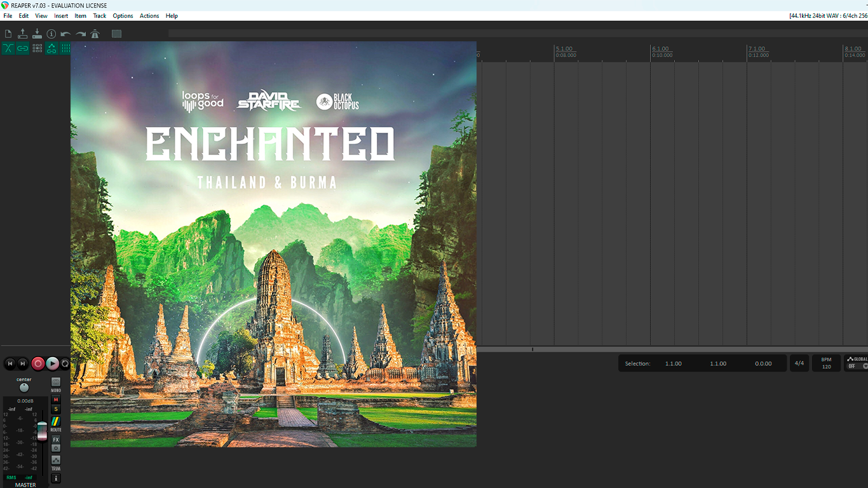The width and height of the screenshot is (868, 488).
Task: Click the master 0.00dB volume readout
Action: pyautogui.click(x=25, y=401)
